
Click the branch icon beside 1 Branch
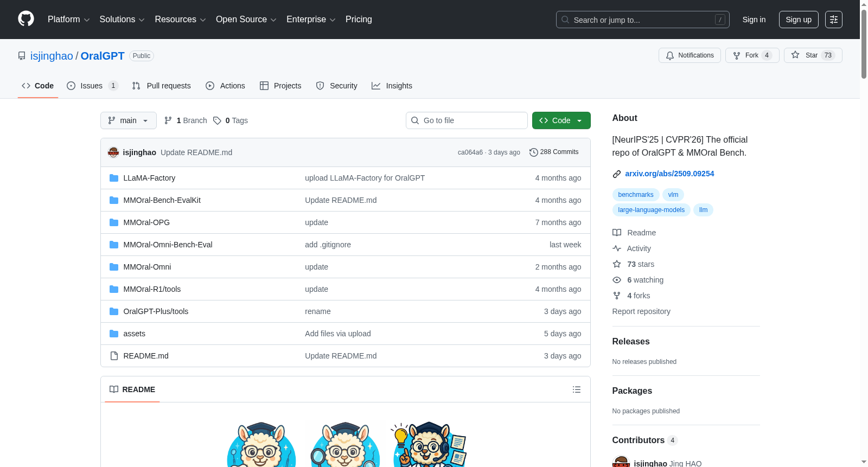point(168,120)
